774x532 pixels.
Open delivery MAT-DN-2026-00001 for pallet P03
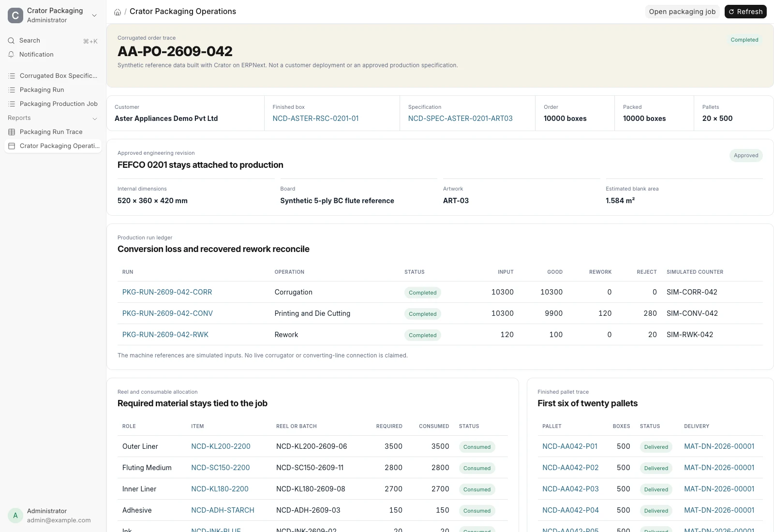pyautogui.click(x=719, y=489)
